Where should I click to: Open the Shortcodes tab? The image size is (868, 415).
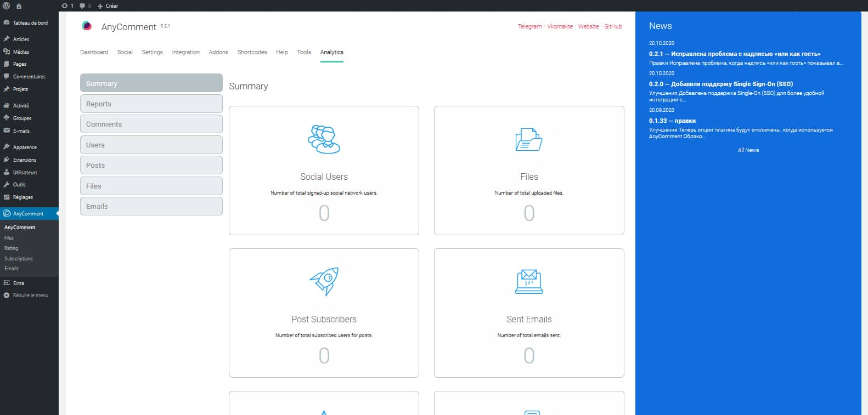252,52
